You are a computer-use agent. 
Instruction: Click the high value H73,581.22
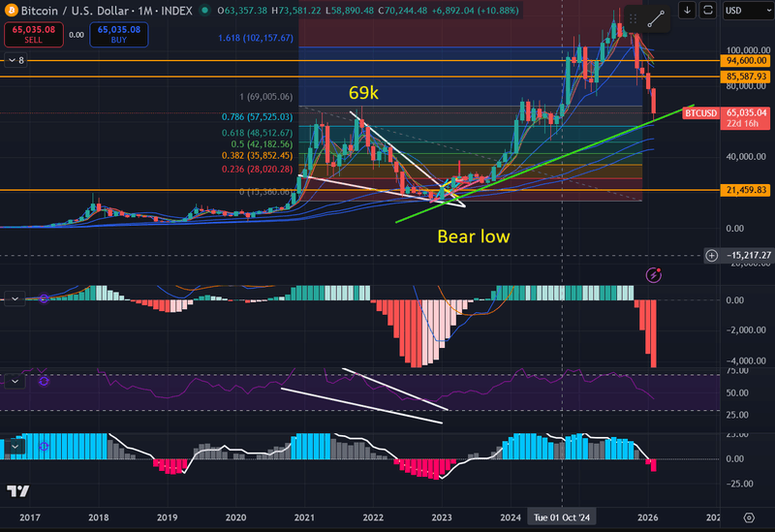coord(296,11)
